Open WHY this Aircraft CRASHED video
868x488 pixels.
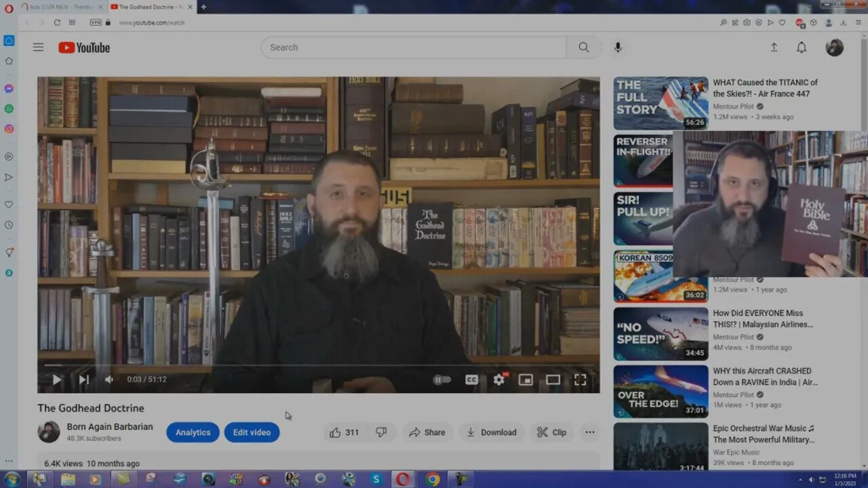(x=766, y=376)
